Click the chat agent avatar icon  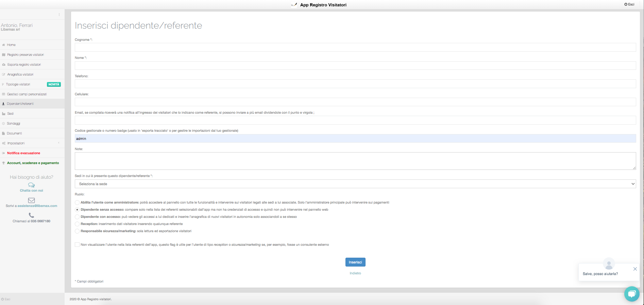[x=609, y=264]
